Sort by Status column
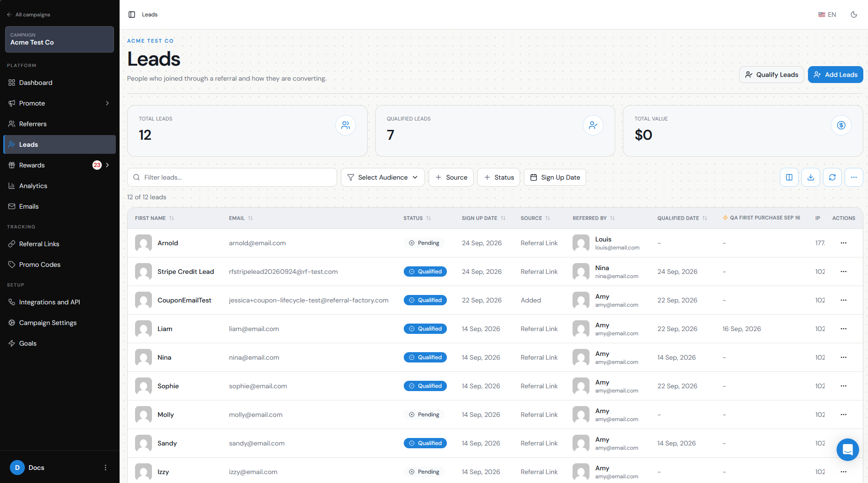The height and width of the screenshot is (483, 868). tap(417, 218)
